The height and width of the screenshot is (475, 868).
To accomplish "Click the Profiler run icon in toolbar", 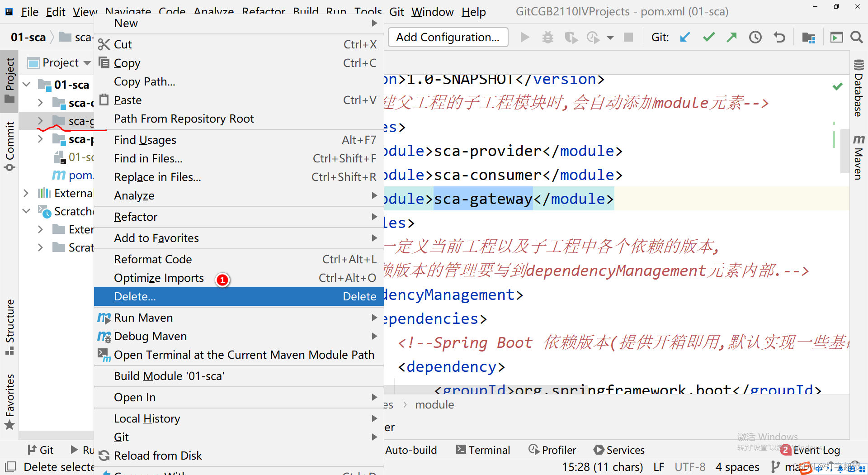I will [593, 37].
